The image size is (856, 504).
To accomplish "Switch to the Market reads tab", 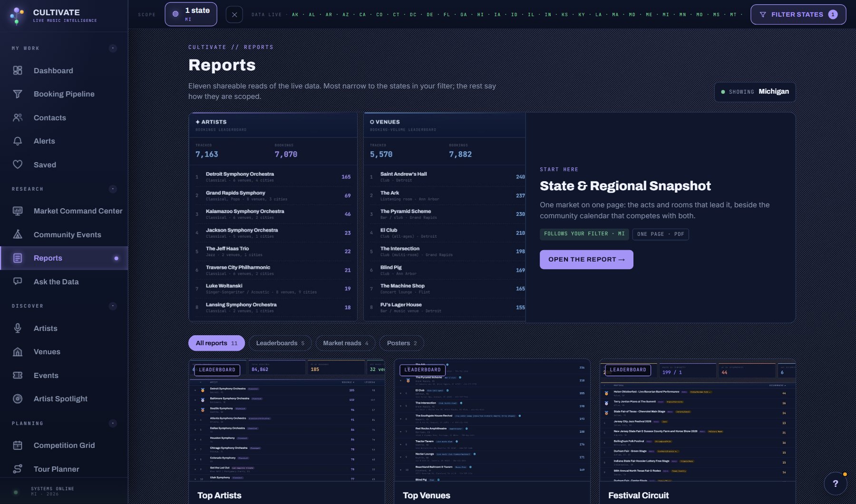I will pyautogui.click(x=345, y=343).
